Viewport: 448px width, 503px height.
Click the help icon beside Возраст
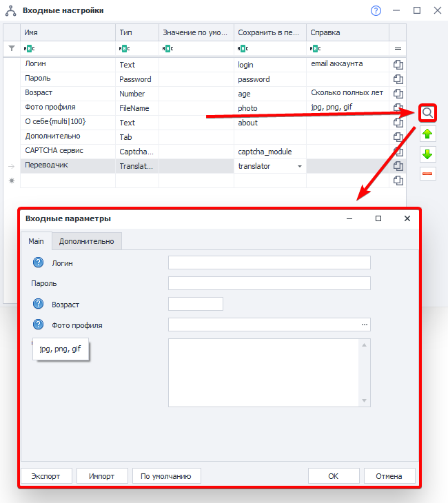point(38,304)
